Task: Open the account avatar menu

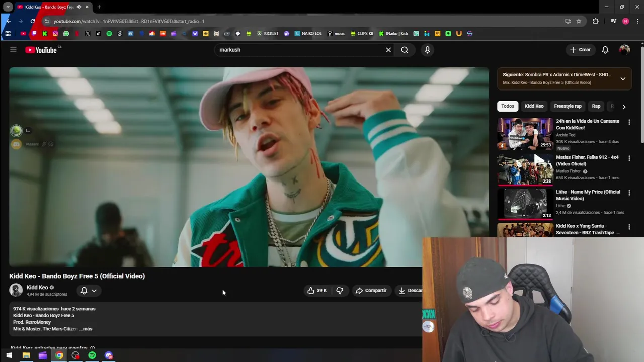Action: point(624,50)
